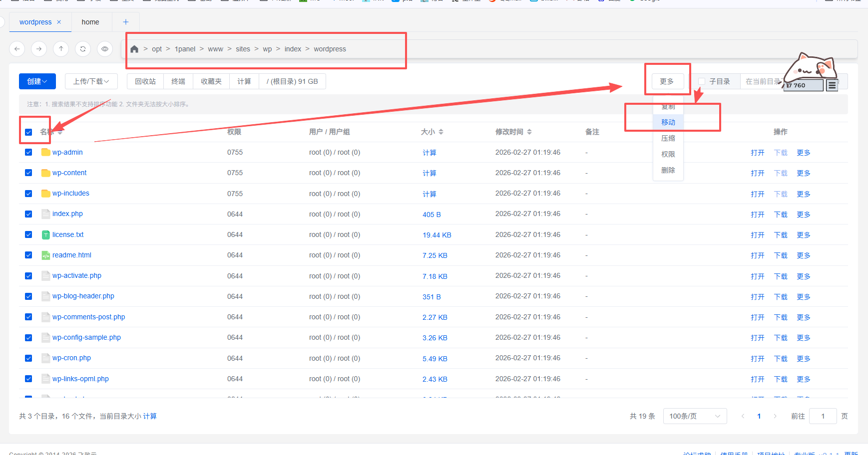Click the eye icon in the toolbar
This screenshot has width=868, height=455.
point(105,49)
